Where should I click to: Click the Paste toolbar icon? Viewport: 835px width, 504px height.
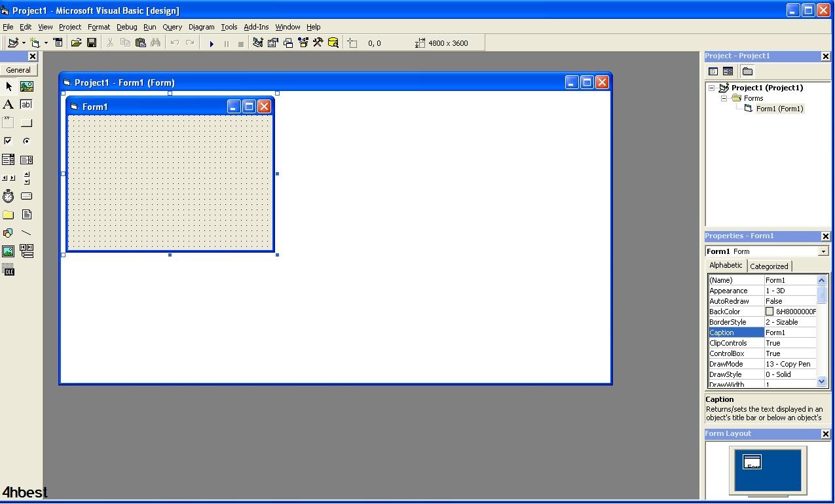pyautogui.click(x=140, y=43)
